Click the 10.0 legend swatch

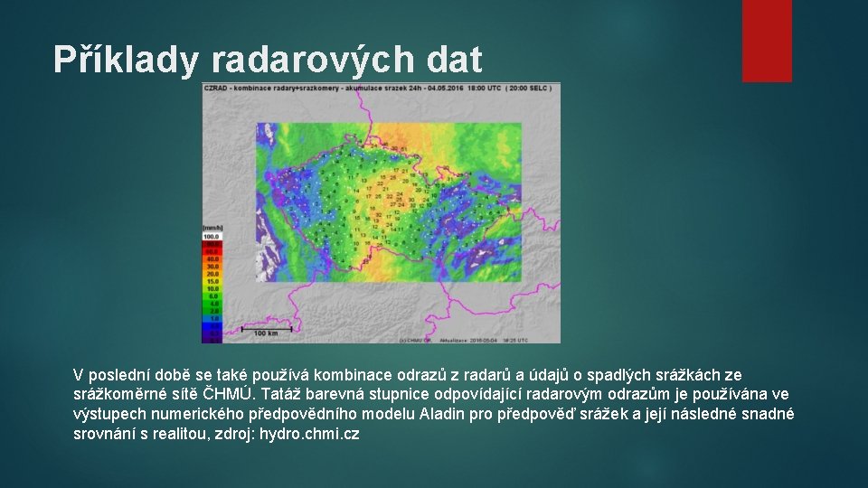tap(212, 289)
